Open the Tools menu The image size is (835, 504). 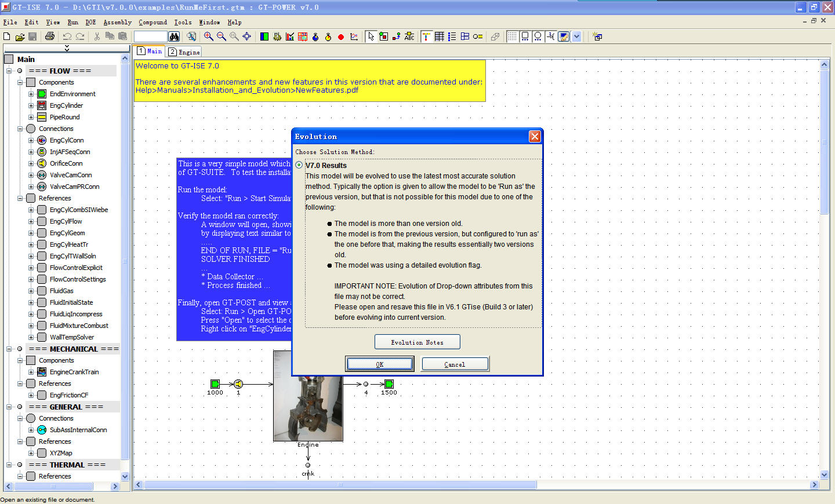pyautogui.click(x=183, y=22)
